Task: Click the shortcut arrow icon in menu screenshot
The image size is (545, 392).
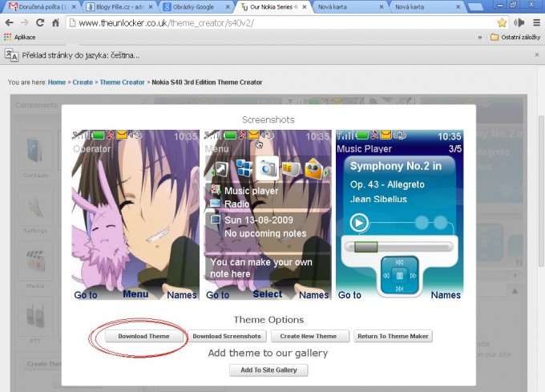Action: pos(222,169)
